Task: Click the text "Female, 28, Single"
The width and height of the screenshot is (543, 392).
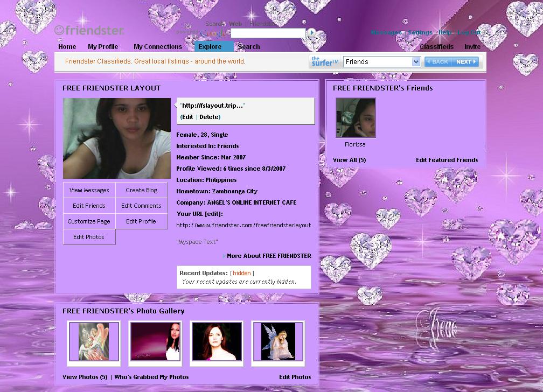Action: point(202,135)
